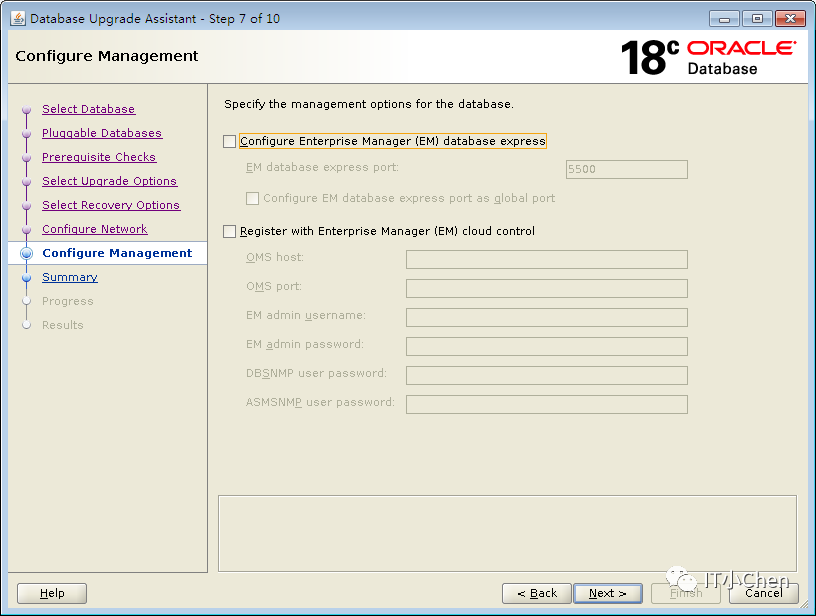Go to Select Recovery Options step
Image resolution: width=816 pixels, height=616 pixels.
(111, 205)
